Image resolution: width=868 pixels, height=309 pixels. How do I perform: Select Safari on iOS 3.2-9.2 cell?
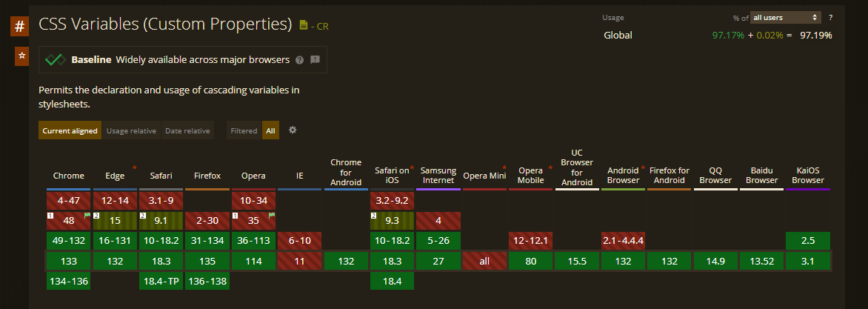pos(392,201)
